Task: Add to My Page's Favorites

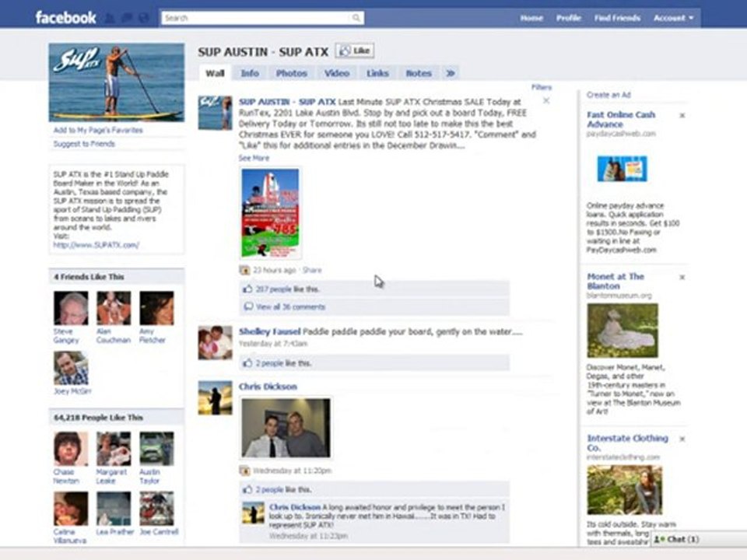Action: pos(98,130)
